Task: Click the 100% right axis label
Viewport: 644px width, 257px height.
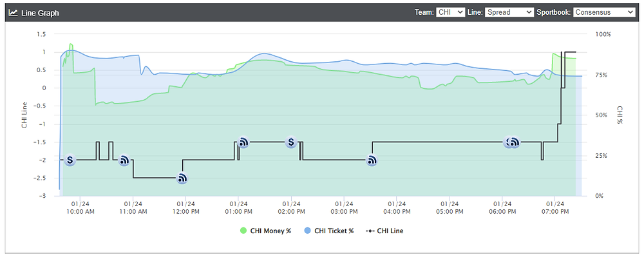Action: [603, 34]
